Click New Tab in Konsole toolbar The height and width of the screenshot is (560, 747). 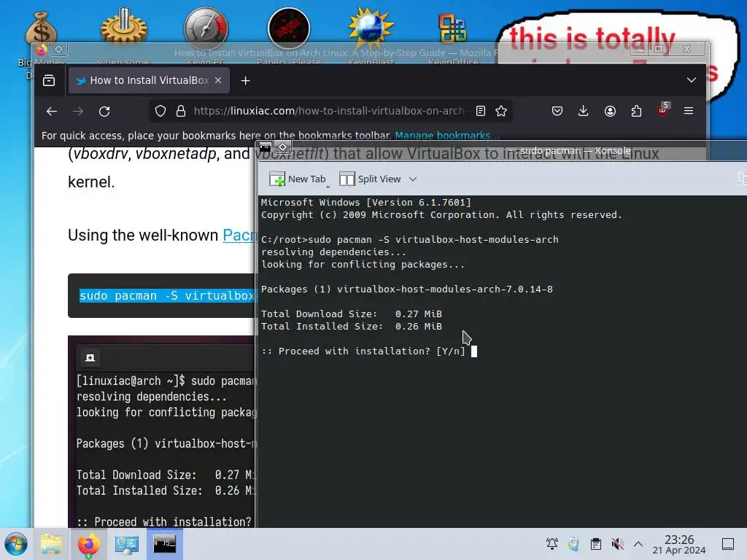click(x=298, y=179)
